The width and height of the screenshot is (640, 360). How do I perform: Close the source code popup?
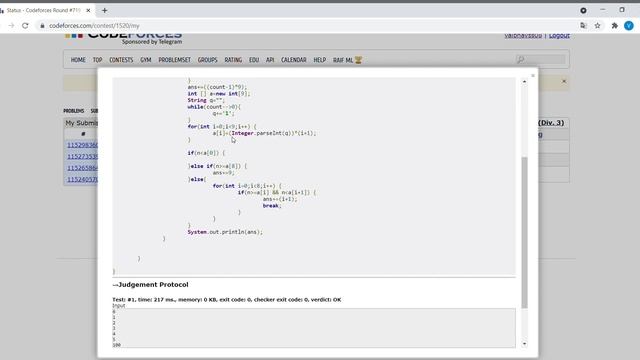click(x=533, y=76)
